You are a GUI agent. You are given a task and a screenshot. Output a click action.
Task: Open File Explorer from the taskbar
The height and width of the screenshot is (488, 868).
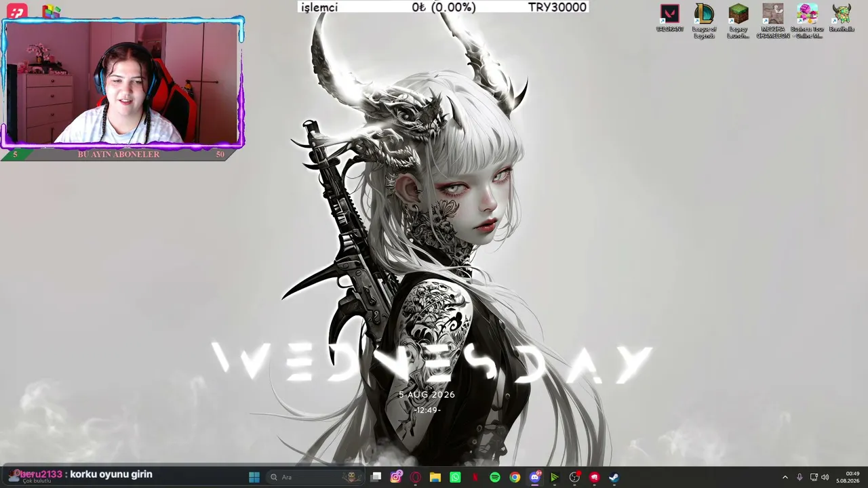click(x=435, y=477)
